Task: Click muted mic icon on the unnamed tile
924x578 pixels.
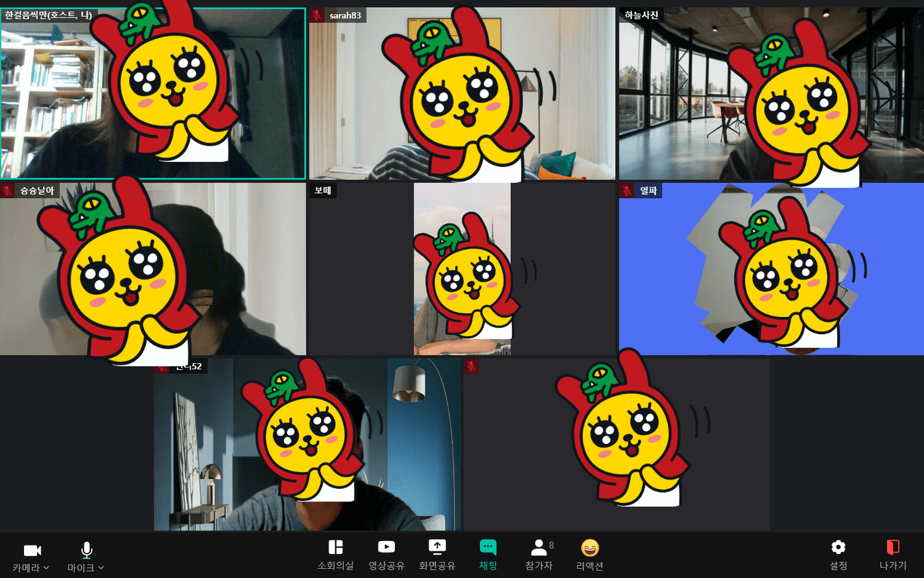Action: click(x=472, y=366)
